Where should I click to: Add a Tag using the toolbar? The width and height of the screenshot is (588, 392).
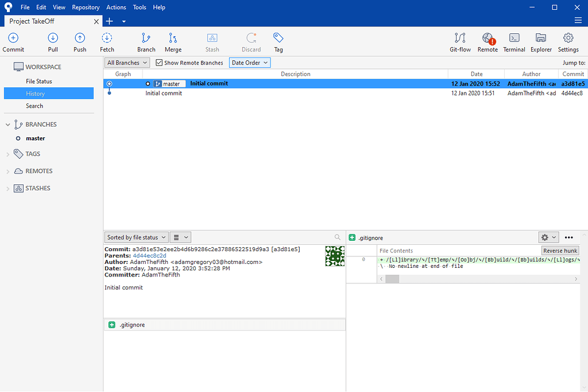coord(278,42)
